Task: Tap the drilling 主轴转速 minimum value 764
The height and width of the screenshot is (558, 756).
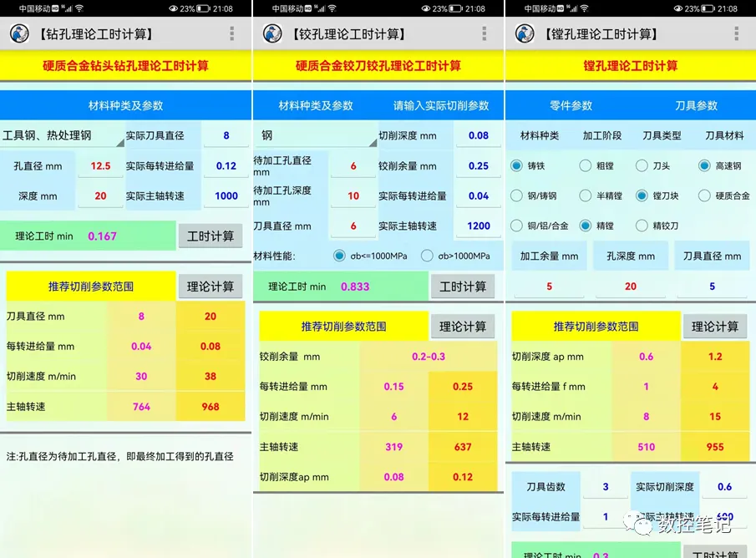Action: coord(141,407)
